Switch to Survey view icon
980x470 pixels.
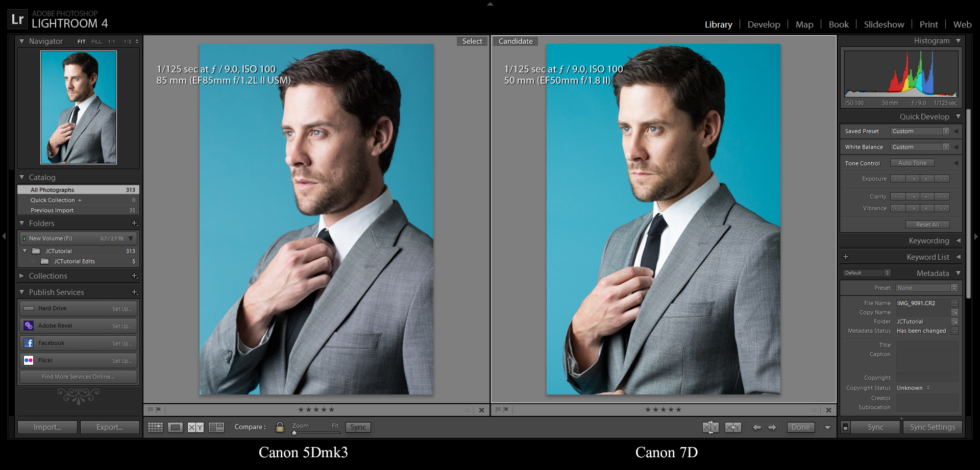216,427
